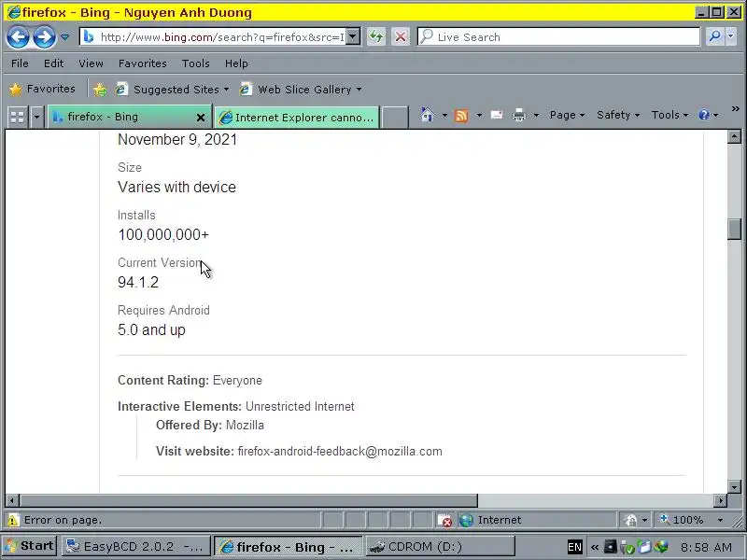Click the Internet security zone indicator
This screenshot has height=560, width=747.
[491, 520]
